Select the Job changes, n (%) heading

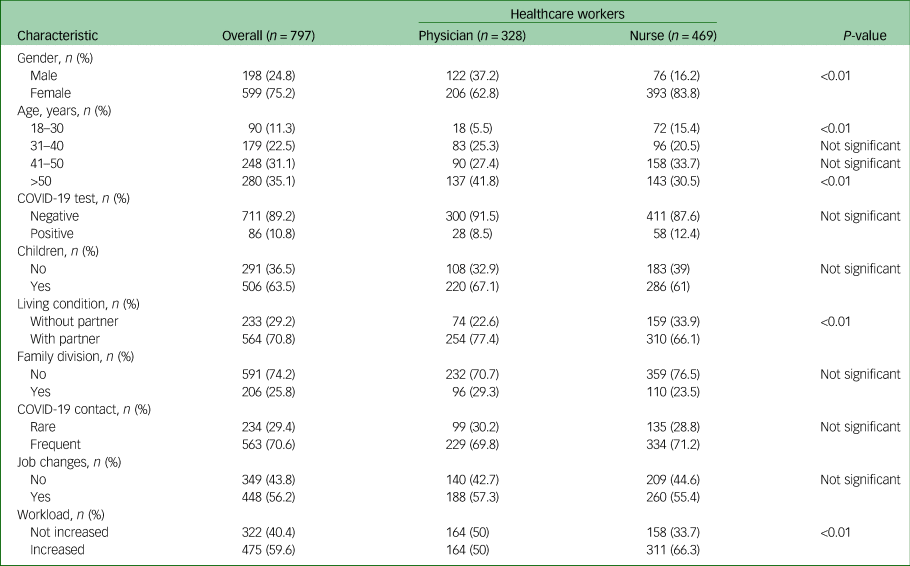coord(67,461)
